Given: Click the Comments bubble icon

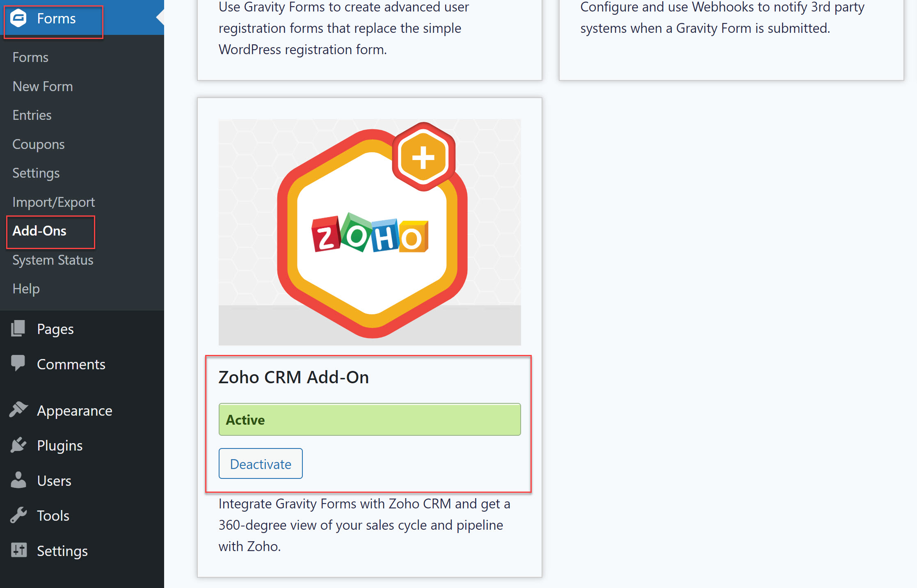Looking at the screenshot, I should click(18, 363).
